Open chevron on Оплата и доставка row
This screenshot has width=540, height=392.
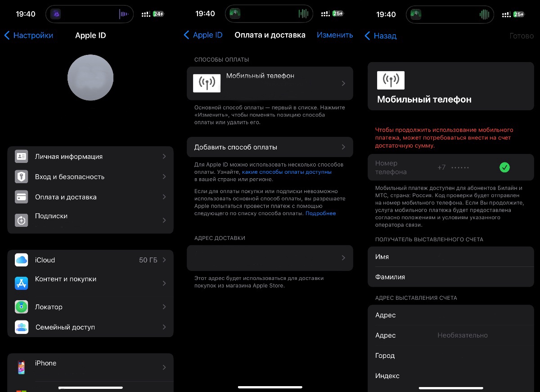click(x=164, y=197)
